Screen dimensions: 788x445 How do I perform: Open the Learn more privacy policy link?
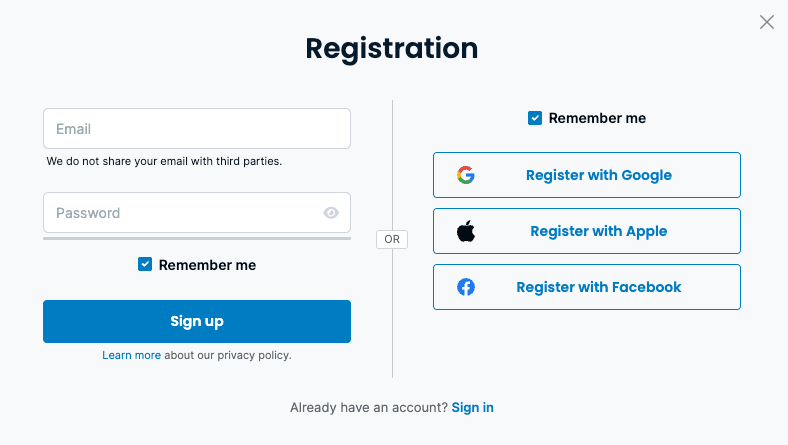pos(131,355)
